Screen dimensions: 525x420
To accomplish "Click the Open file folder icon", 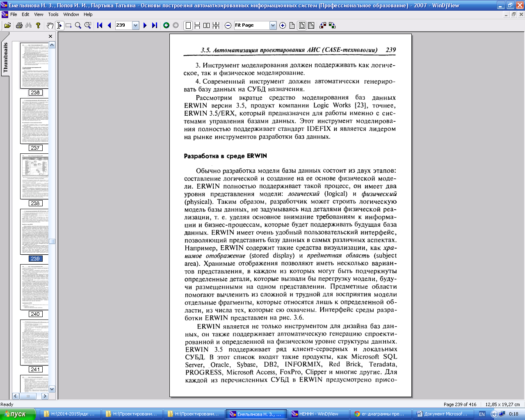I will coord(7,25).
